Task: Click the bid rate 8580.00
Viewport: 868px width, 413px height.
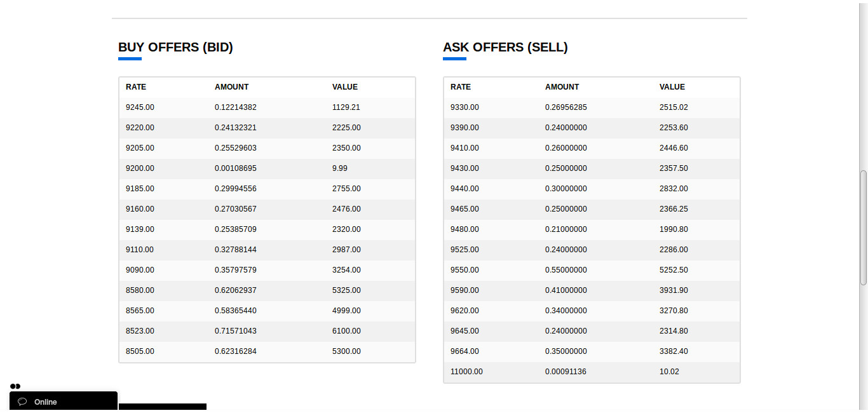Action: (140, 290)
